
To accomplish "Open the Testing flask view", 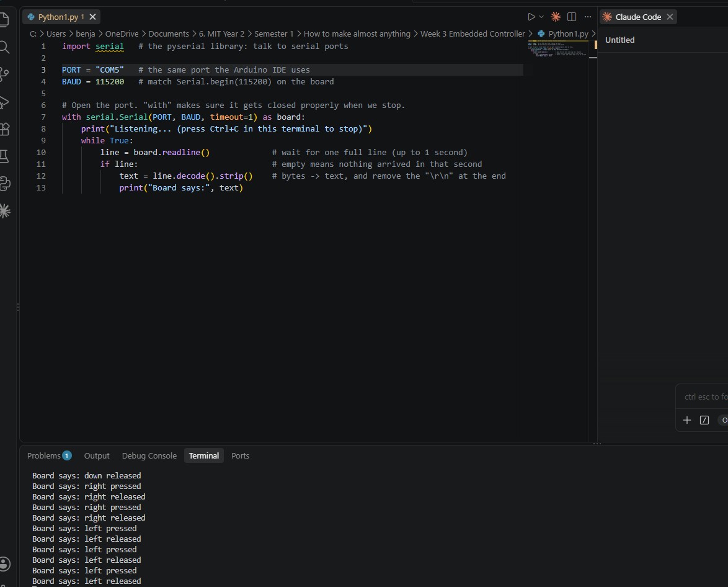I will (x=4, y=156).
